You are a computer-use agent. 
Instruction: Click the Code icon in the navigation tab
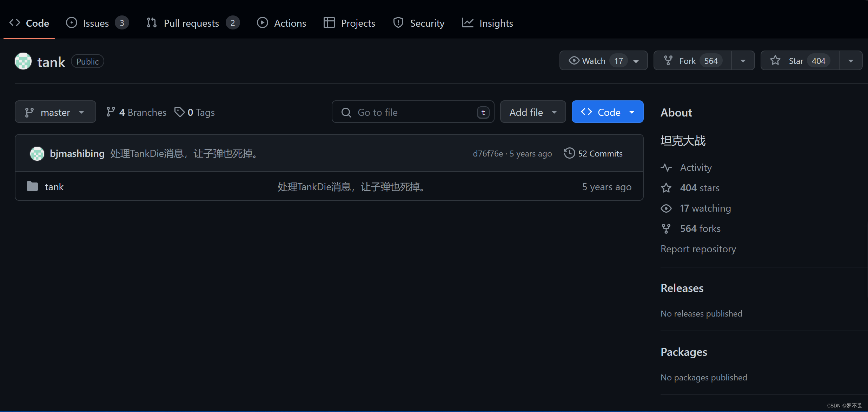(x=15, y=23)
